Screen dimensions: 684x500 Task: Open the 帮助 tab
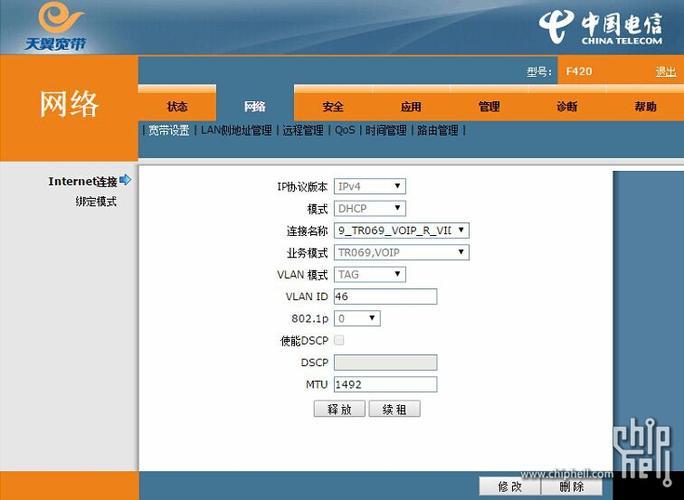[645, 106]
